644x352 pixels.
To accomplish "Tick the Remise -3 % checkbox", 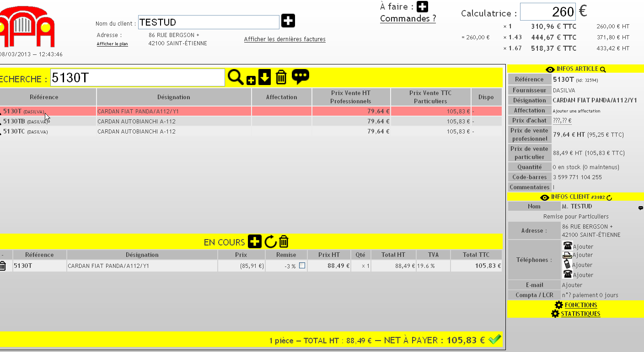I will (x=302, y=266).
